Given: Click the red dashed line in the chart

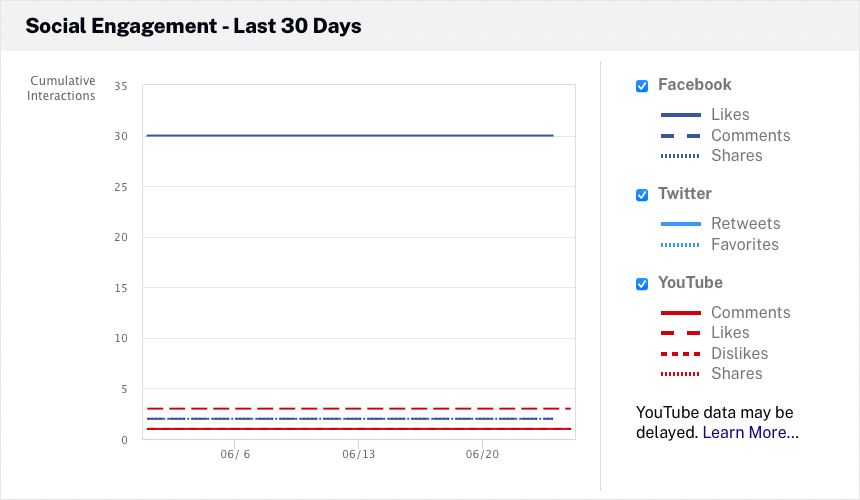Looking at the screenshot, I should pos(350,408).
